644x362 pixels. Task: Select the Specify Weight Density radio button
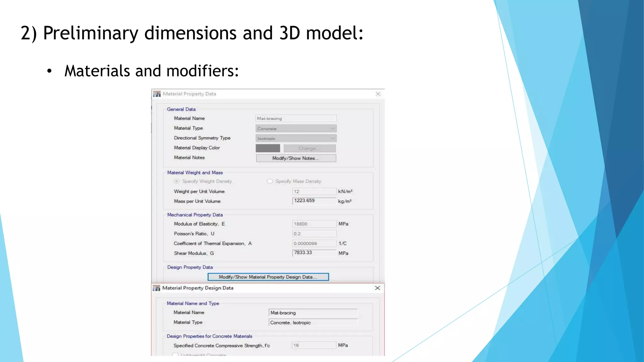[177, 181]
